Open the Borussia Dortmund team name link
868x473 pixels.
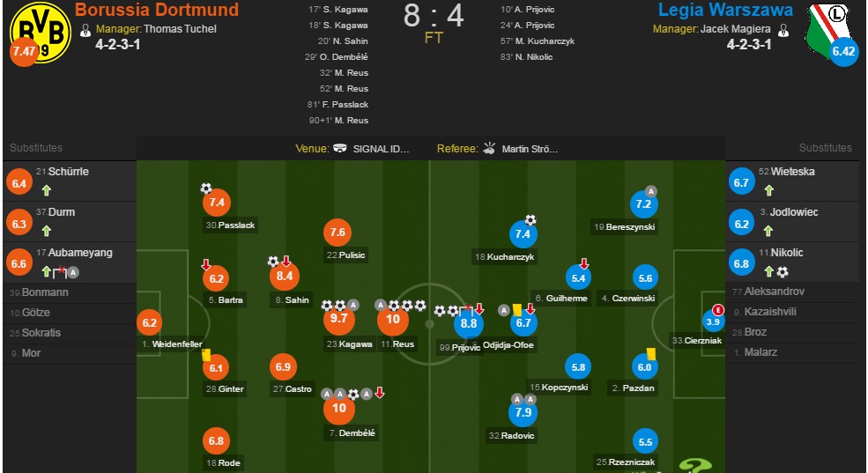(x=157, y=10)
